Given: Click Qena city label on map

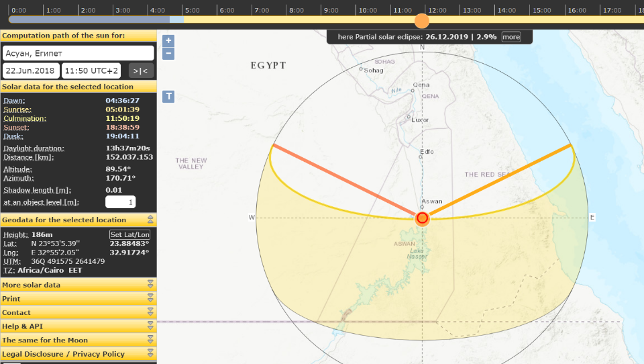Looking at the screenshot, I should coord(421,85).
